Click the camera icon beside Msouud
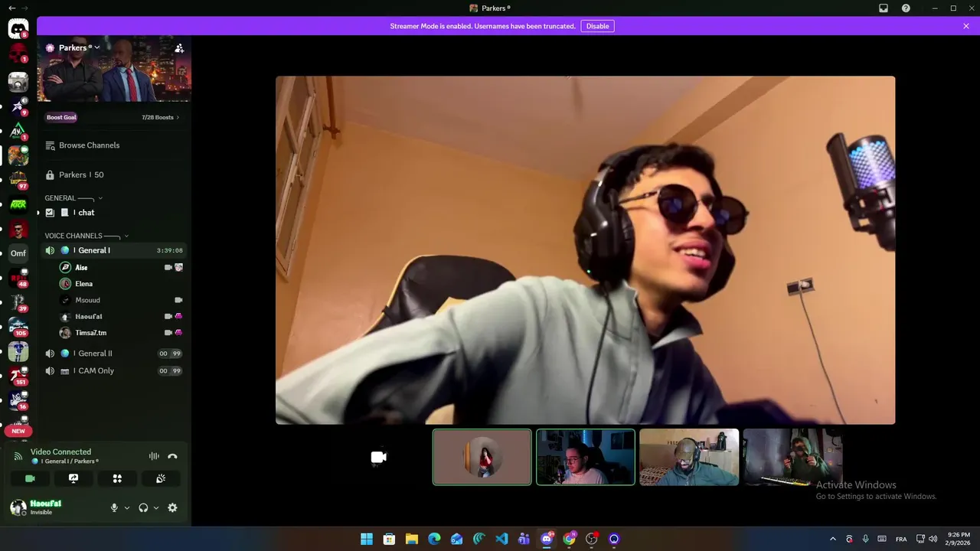 (178, 300)
